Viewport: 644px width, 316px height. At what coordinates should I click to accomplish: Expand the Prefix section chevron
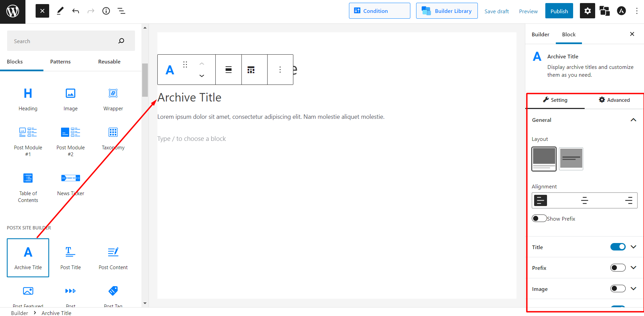pyautogui.click(x=633, y=267)
